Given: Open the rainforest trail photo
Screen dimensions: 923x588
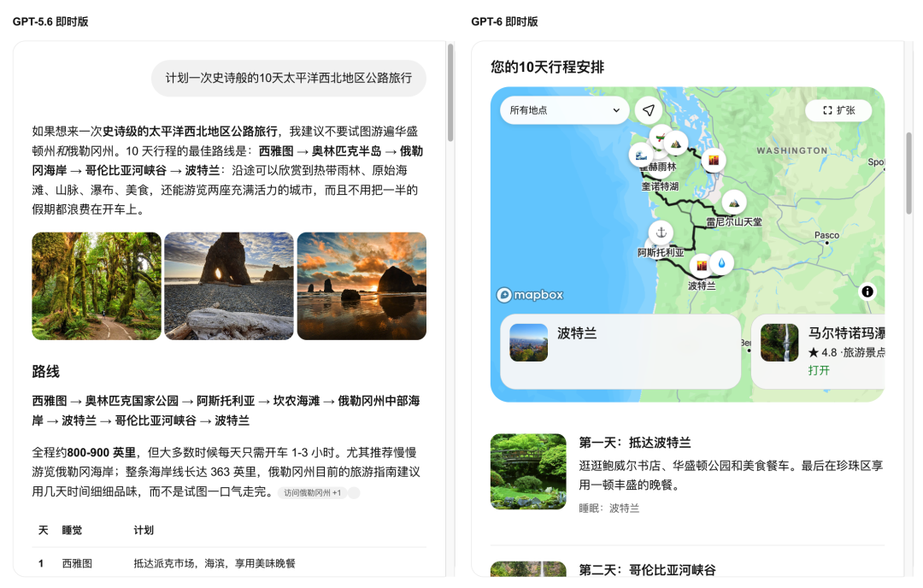Looking at the screenshot, I should pyautogui.click(x=97, y=286).
